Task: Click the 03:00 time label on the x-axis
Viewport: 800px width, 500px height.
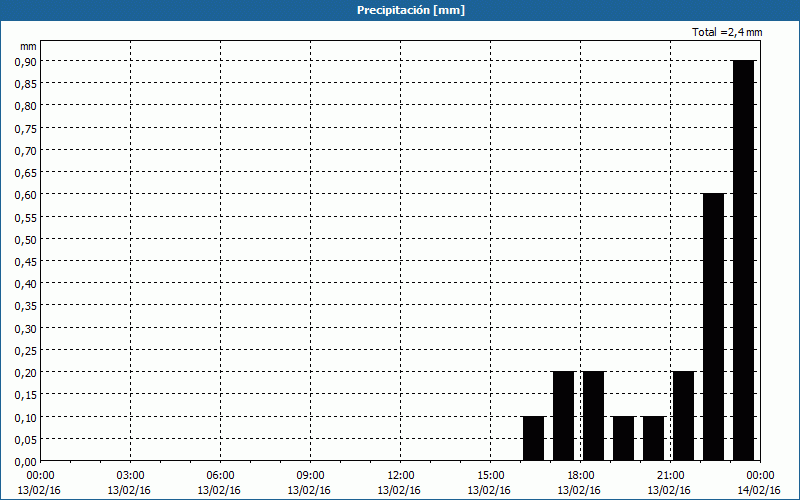Action: click(x=130, y=475)
